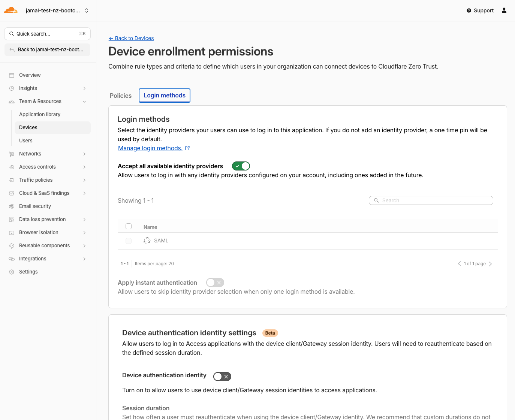Screen dimensions: 515x420
Task: Follow the Back to Devices link
Action: (x=131, y=38)
